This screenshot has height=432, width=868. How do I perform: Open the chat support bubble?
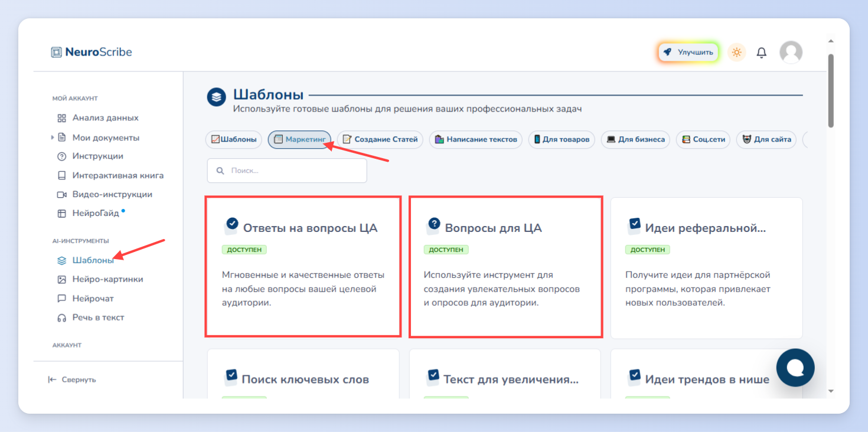(795, 368)
